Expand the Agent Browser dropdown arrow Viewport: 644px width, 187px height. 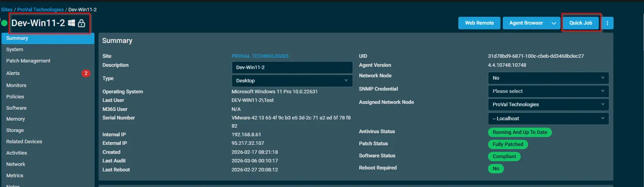coord(554,23)
